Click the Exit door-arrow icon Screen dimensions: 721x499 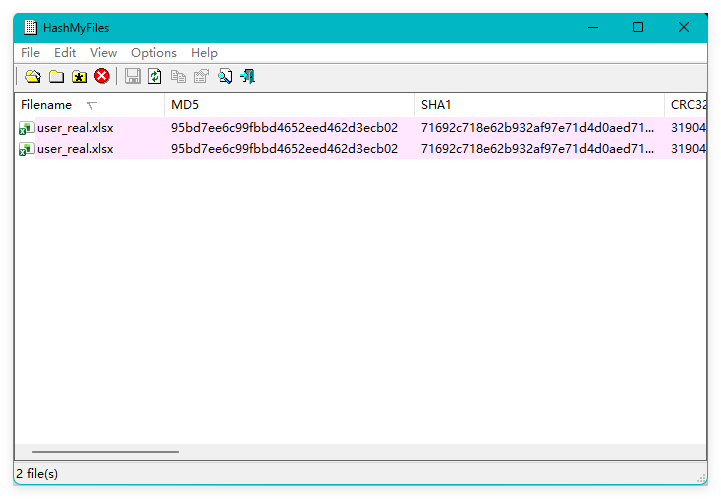tap(247, 76)
